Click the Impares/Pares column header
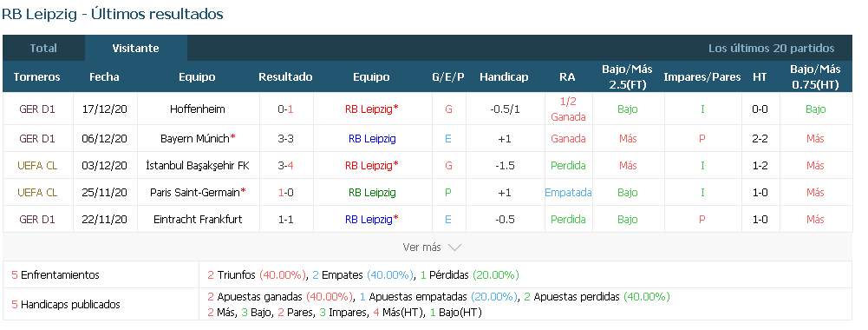 coord(702,77)
